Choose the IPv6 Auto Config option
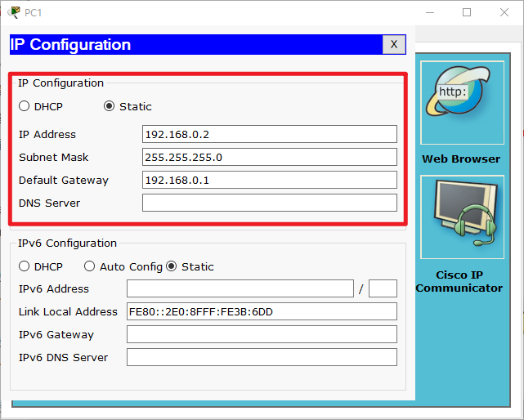 [89, 266]
